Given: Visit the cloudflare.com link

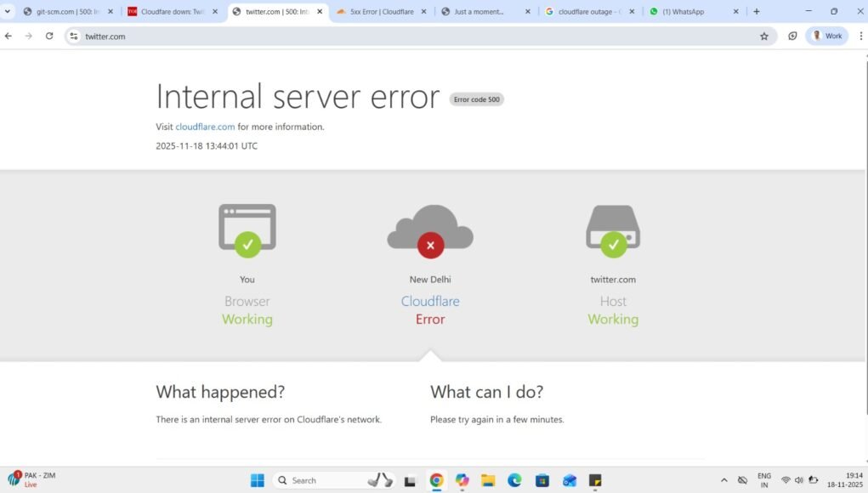Looking at the screenshot, I should [205, 127].
